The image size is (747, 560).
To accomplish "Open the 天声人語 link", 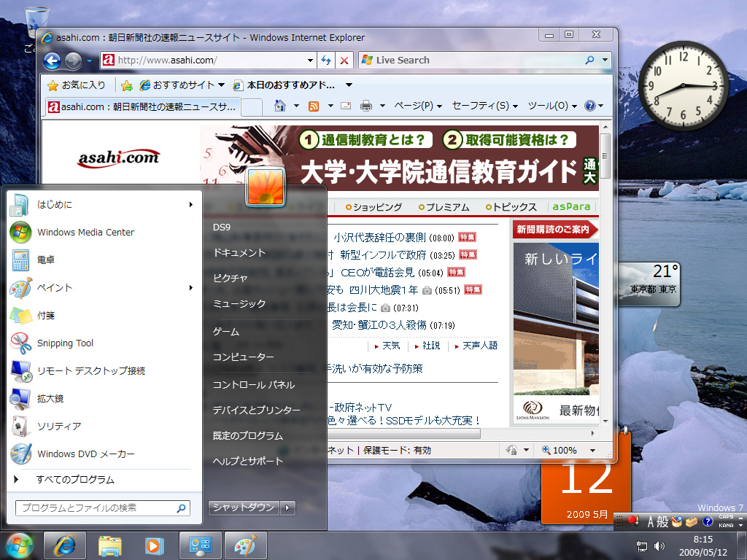I will (480, 346).
